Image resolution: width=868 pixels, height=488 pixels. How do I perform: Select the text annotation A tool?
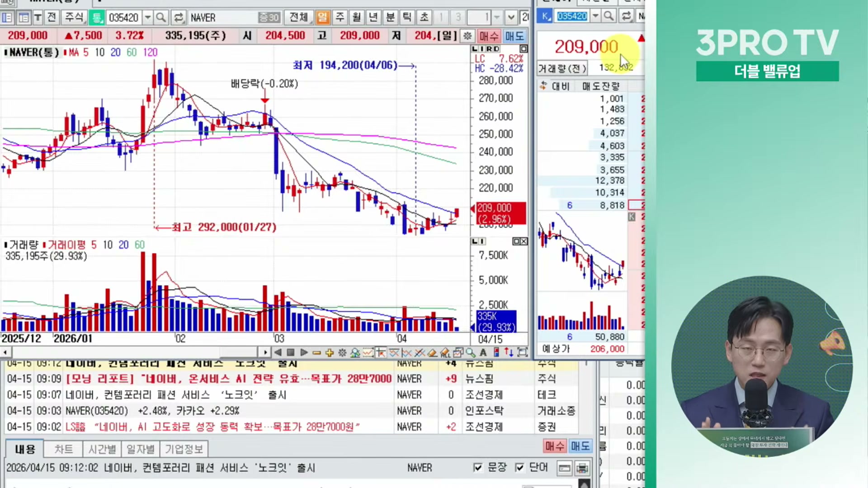(x=483, y=352)
